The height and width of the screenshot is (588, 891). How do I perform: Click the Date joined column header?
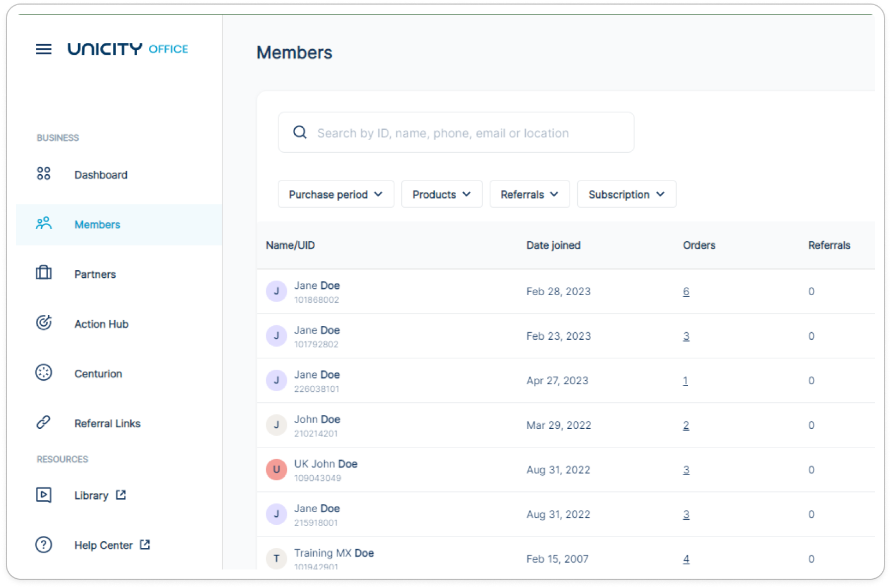(x=553, y=245)
